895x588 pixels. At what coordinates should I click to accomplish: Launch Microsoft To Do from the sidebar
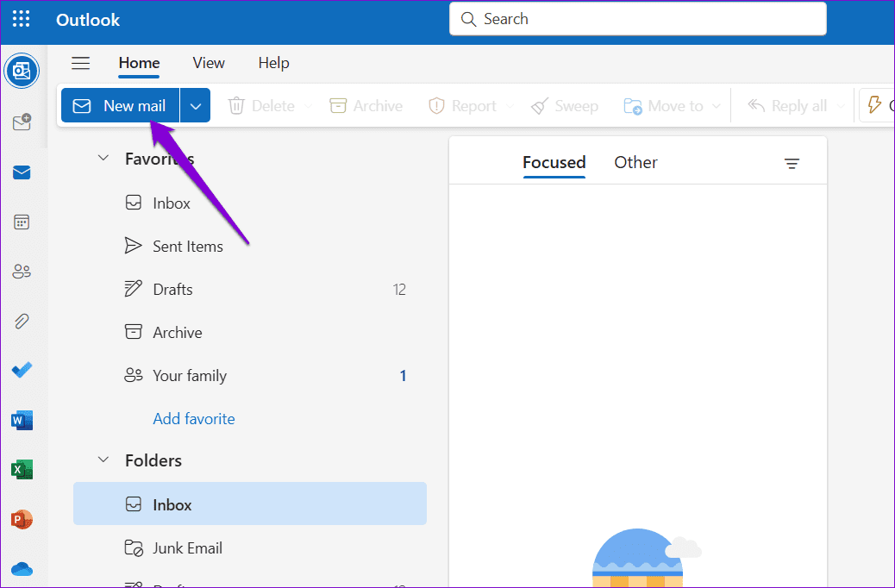22,370
